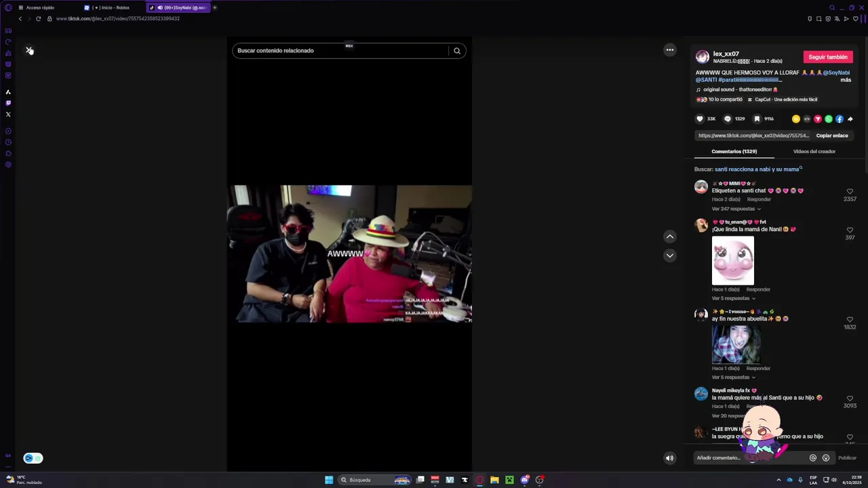Like the video with the heart icon

coord(700,119)
